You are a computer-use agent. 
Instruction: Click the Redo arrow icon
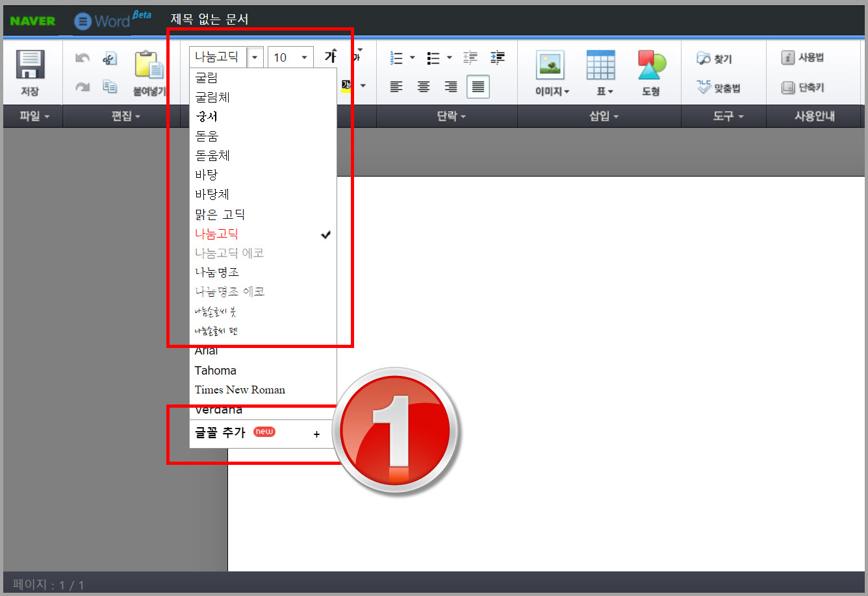tap(83, 86)
